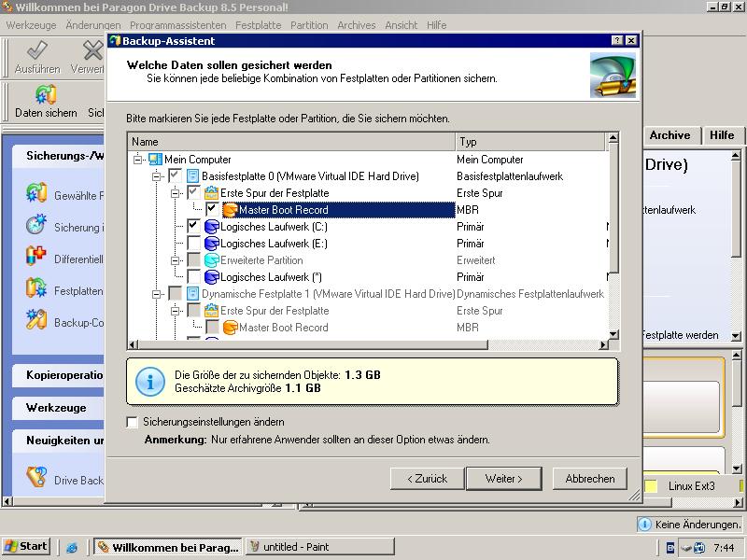Click the Logisches Laufwerk (*) partition icon
747x560 pixels.
212,277
